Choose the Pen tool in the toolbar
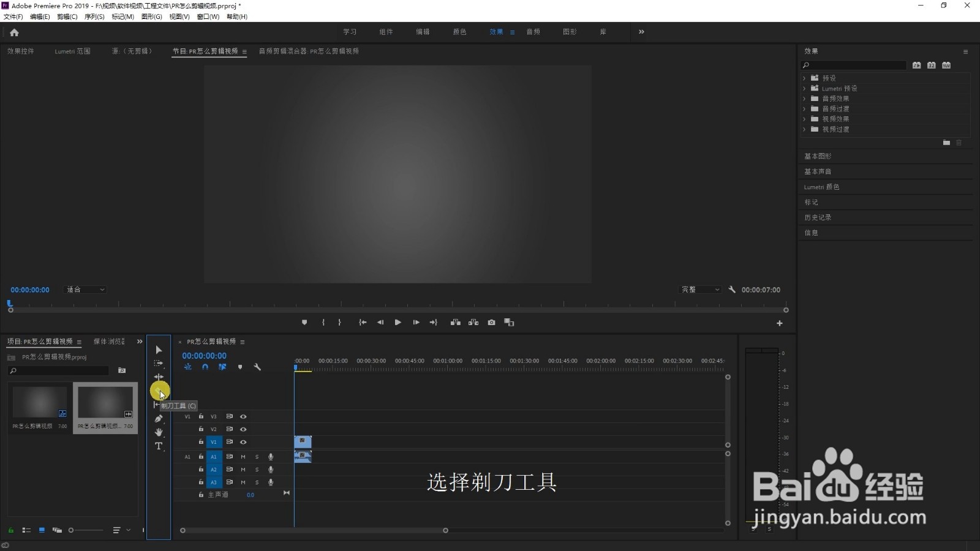 coord(158,419)
